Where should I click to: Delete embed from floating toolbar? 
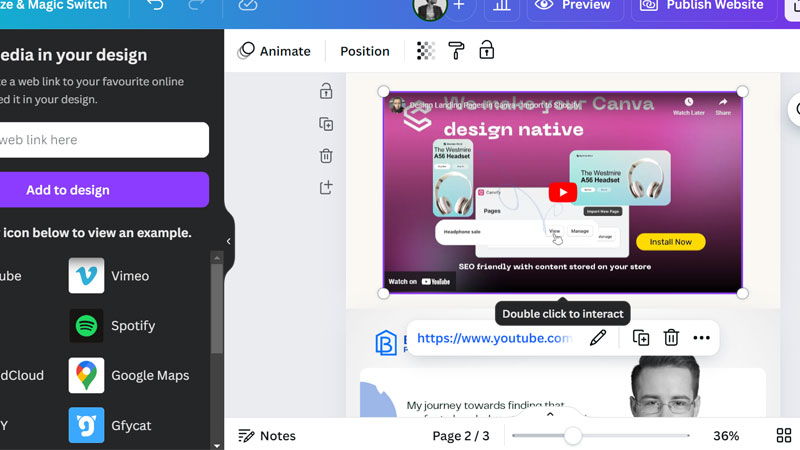pyautogui.click(x=671, y=338)
